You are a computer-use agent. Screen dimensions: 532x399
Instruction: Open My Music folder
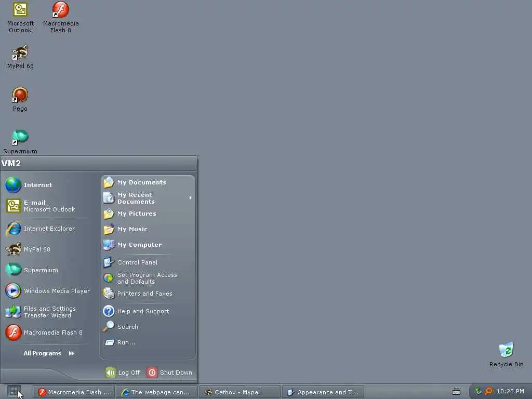click(x=148, y=229)
